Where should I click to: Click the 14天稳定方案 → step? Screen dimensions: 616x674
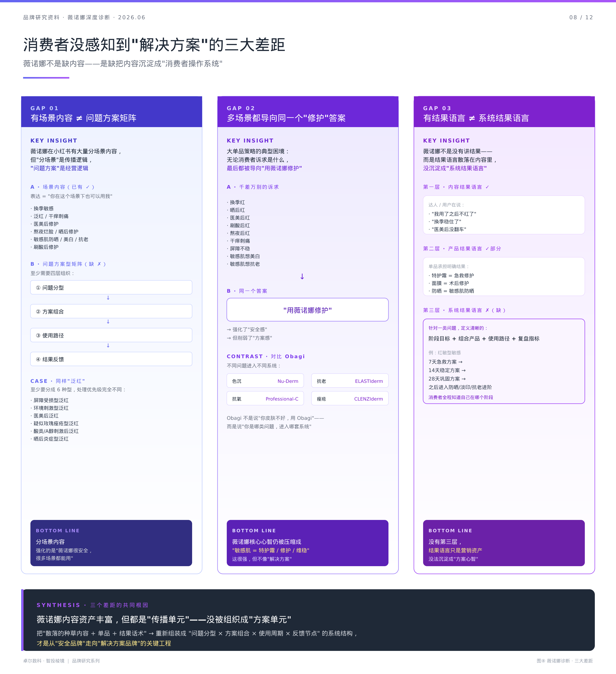tap(447, 370)
